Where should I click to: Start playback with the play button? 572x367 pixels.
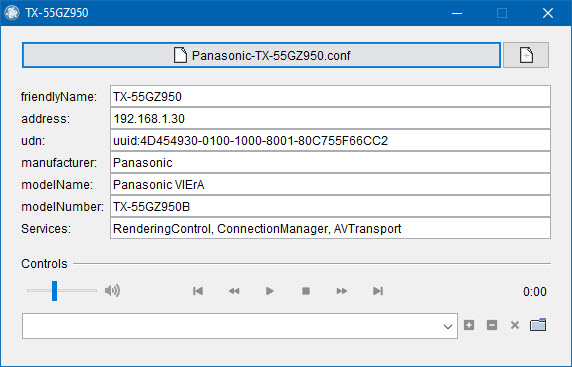click(x=270, y=291)
